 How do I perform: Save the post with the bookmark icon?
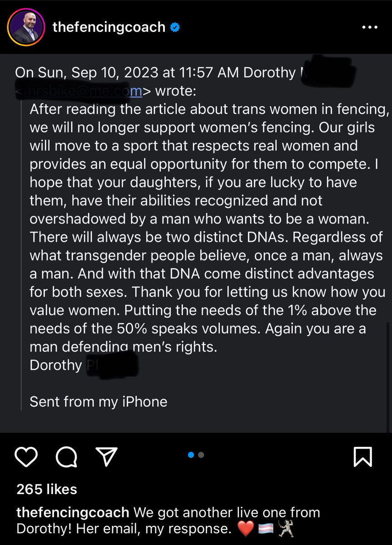tap(363, 456)
